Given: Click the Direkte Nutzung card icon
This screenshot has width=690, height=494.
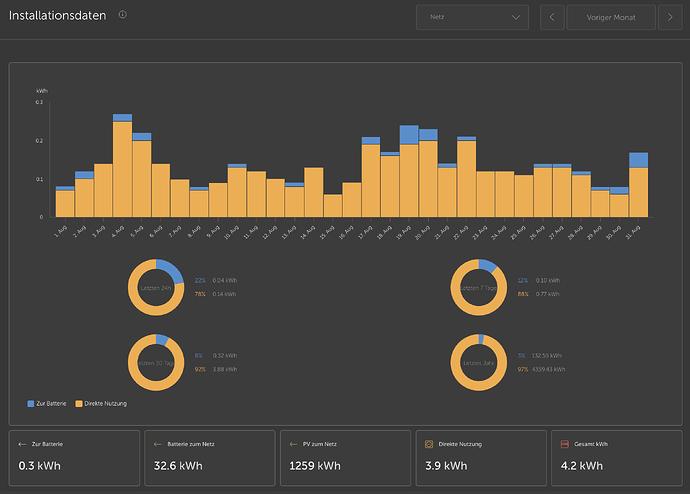Looking at the screenshot, I should (429, 444).
